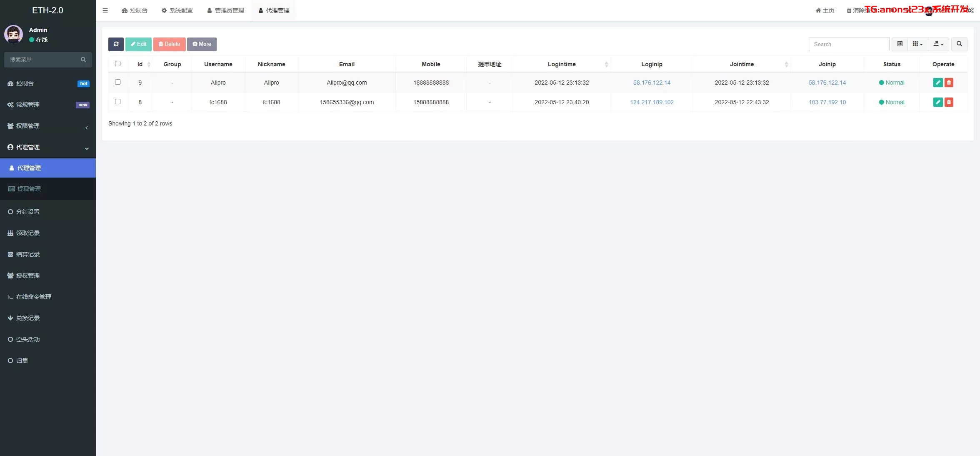Click red trash icon for fc1688 row
The image size is (980, 456).
click(949, 102)
